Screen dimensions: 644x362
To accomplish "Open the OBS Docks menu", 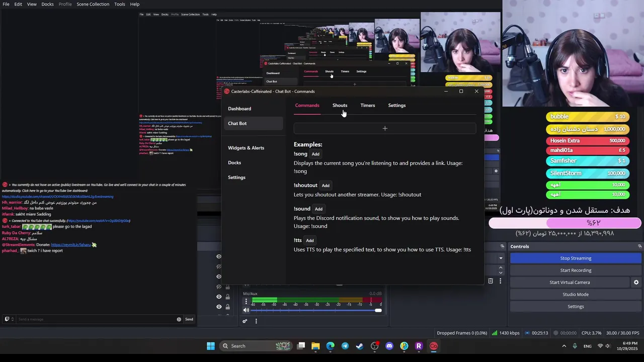I will (x=47, y=4).
